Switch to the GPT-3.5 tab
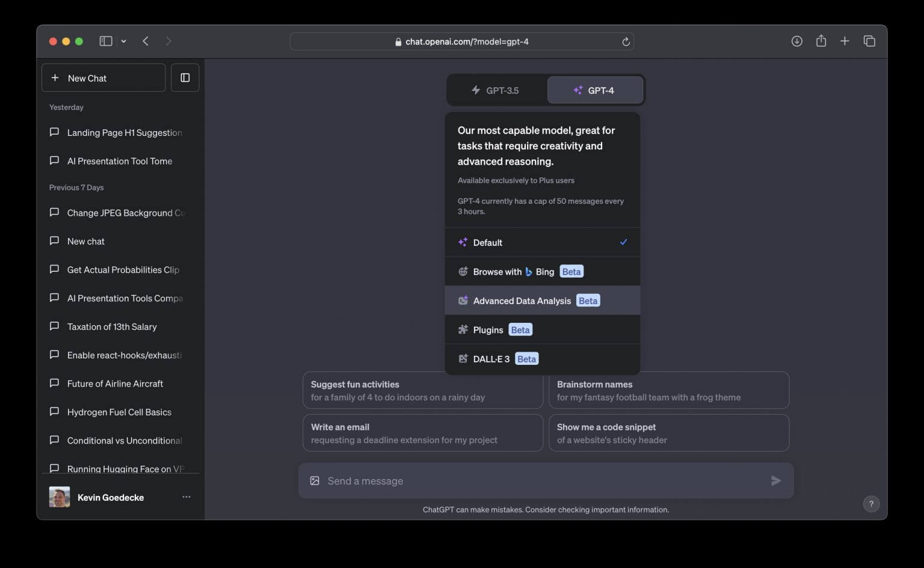924x568 pixels. point(496,90)
